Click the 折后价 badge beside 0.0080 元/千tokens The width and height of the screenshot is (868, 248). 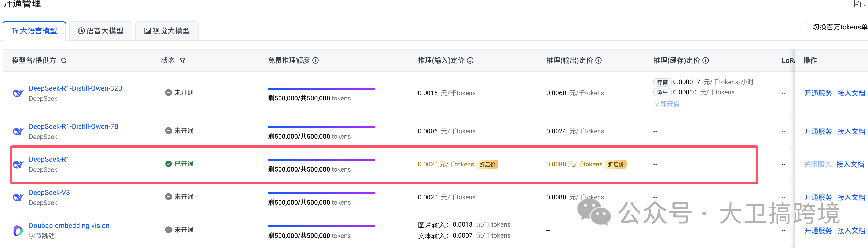(x=616, y=165)
